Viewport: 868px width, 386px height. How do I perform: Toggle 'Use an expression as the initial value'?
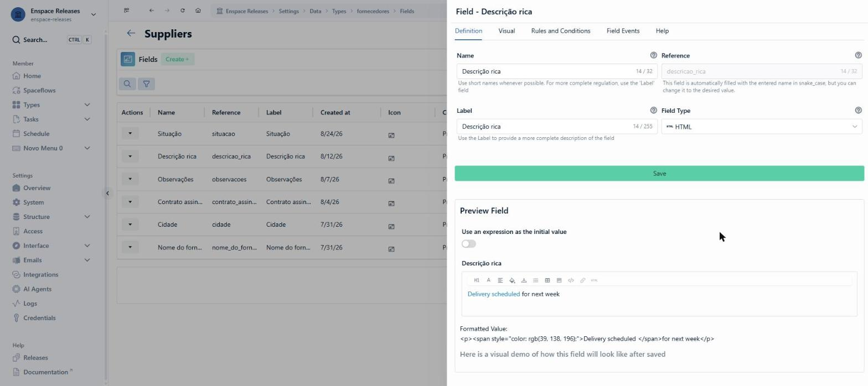tap(468, 244)
